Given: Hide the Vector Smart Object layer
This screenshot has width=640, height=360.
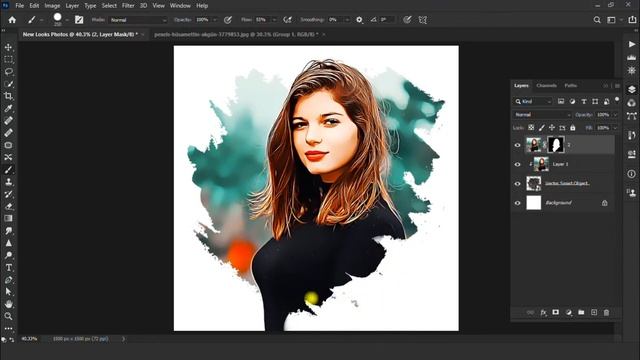Looking at the screenshot, I should pyautogui.click(x=518, y=184).
